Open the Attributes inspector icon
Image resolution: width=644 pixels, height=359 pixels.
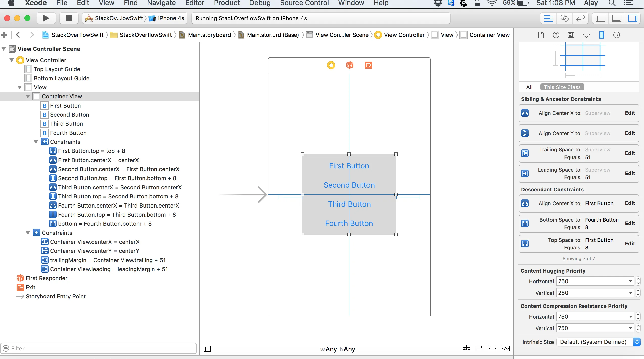pos(586,35)
